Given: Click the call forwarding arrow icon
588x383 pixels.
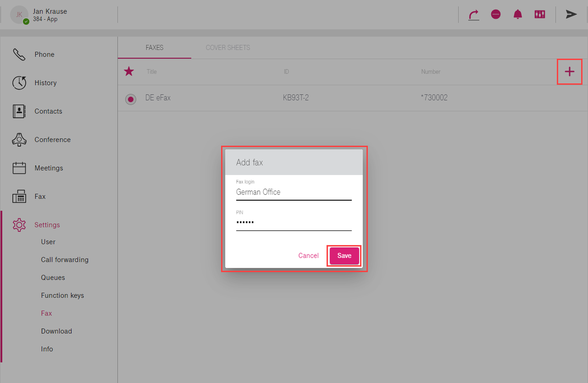Looking at the screenshot, I should click(x=474, y=14).
